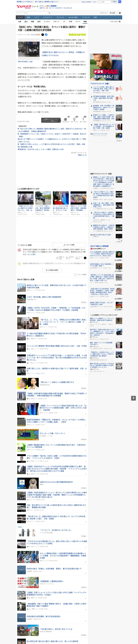Click the search magnifier icon beside keyword field
The image size is (138, 644).
coord(49,13)
